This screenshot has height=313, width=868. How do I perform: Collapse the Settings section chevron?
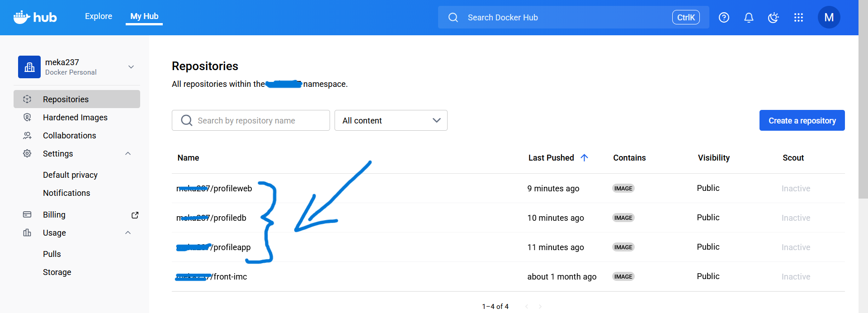click(128, 153)
